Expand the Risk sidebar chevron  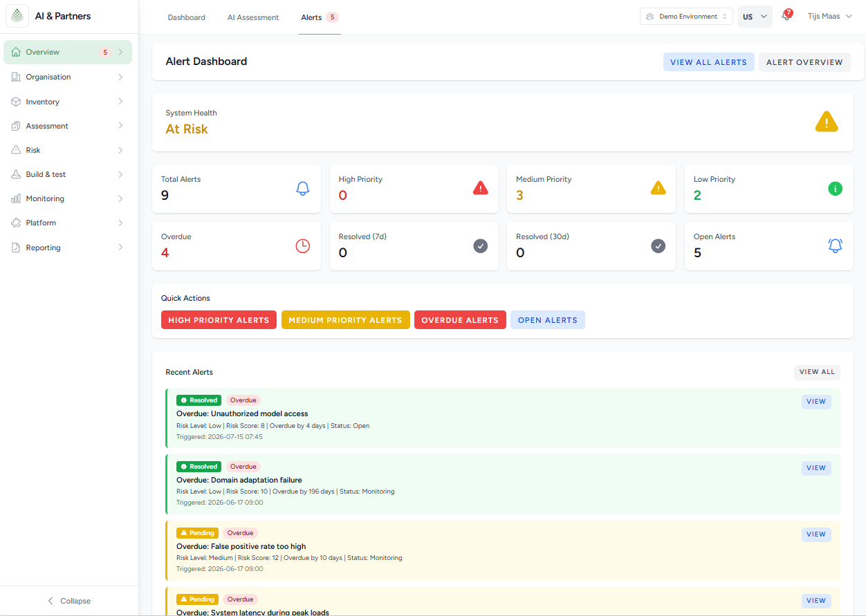[120, 150]
